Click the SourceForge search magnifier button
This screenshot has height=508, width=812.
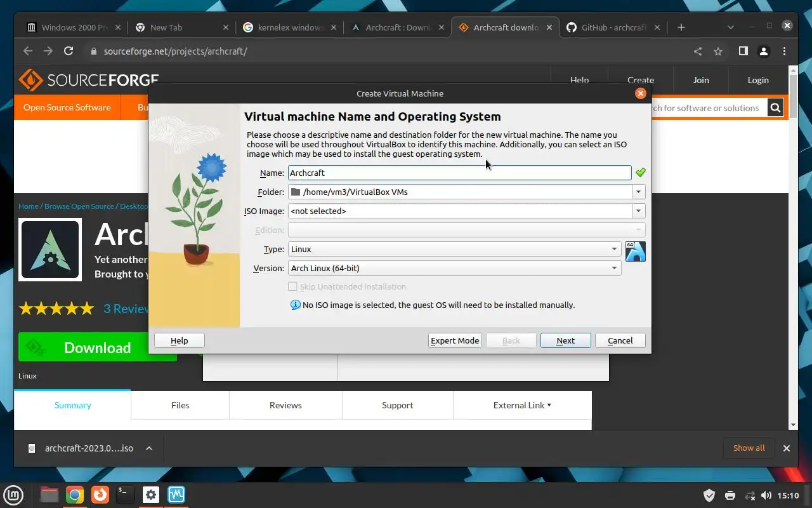pos(776,108)
